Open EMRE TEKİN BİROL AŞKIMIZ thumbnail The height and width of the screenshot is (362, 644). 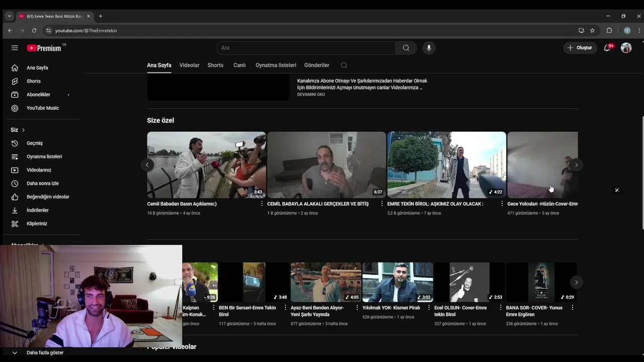click(x=447, y=165)
